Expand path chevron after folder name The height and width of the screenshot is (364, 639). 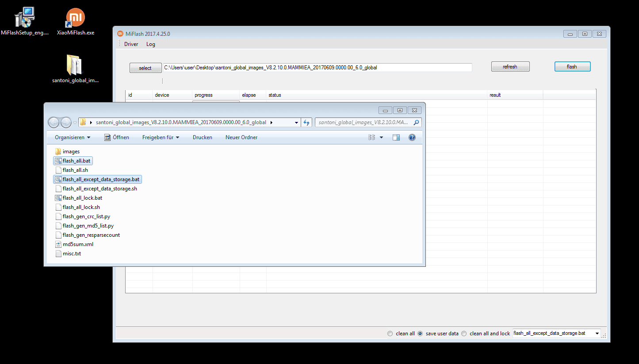(271, 122)
